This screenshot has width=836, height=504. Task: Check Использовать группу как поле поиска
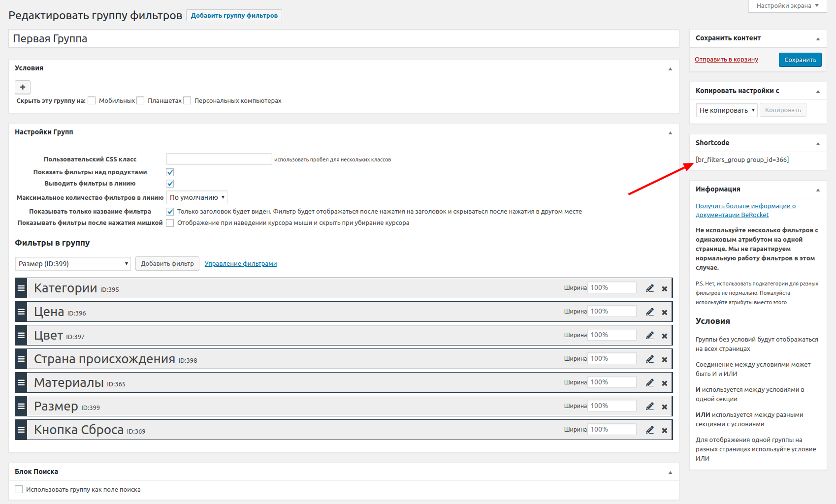click(x=19, y=489)
